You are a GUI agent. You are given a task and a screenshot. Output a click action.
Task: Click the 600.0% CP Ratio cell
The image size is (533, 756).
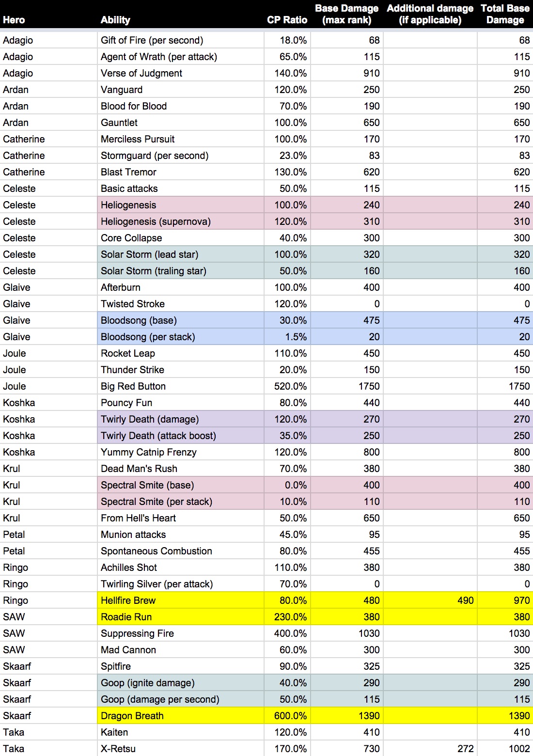tap(287, 716)
